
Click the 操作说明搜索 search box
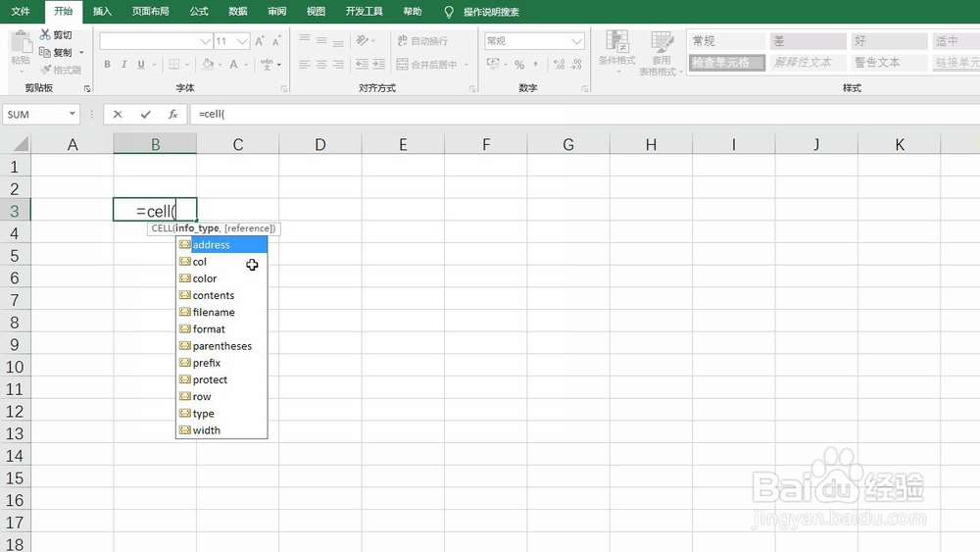coord(491,12)
